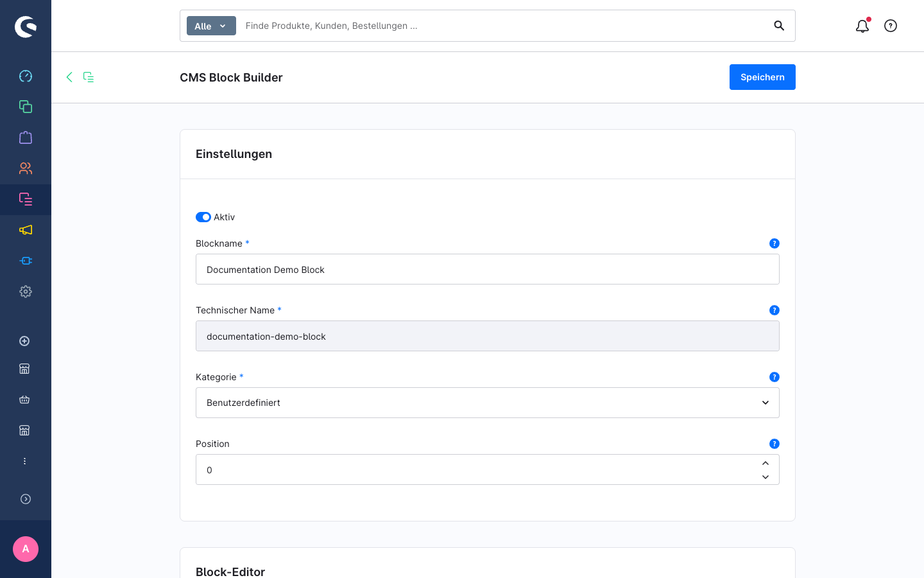Decrease Position value with down arrow
The height and width of the screenshot is (578, 924).
(766, 477)
